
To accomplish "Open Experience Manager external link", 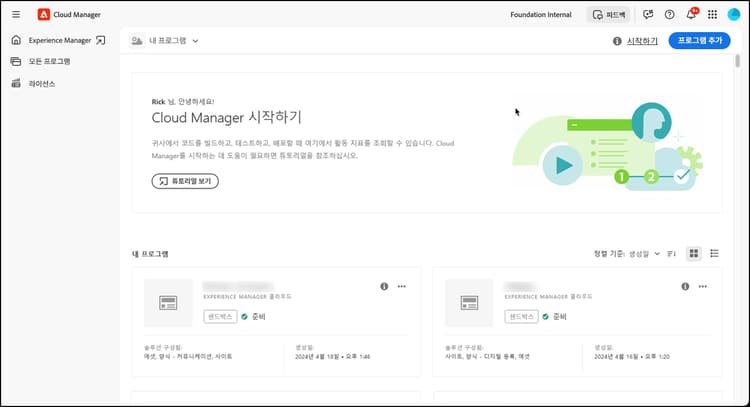I will [x=100, y=40].
